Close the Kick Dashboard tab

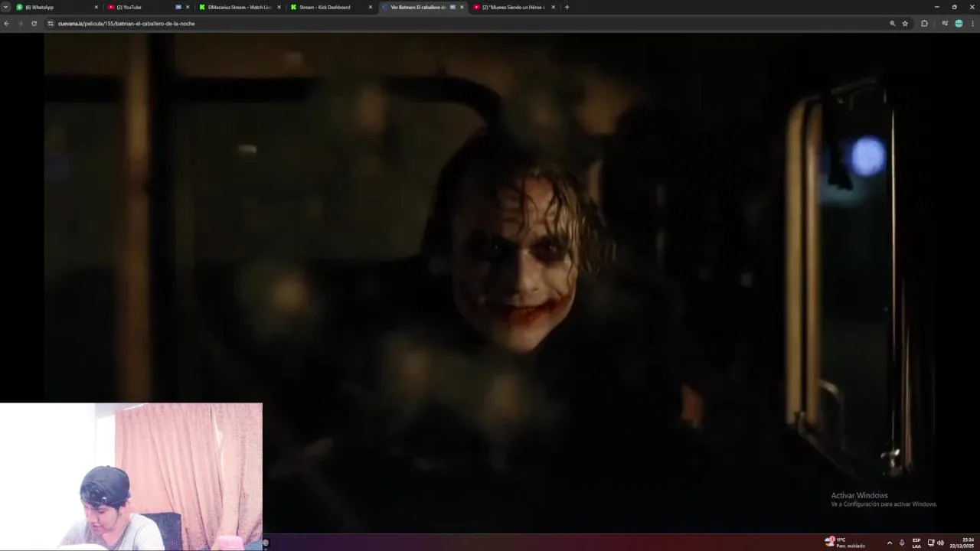pyautogui.click(x=371, y=7)
